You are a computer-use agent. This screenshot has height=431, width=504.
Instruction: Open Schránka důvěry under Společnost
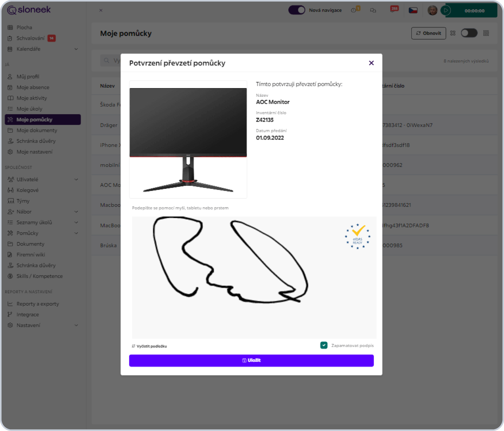tap(36, 265)
